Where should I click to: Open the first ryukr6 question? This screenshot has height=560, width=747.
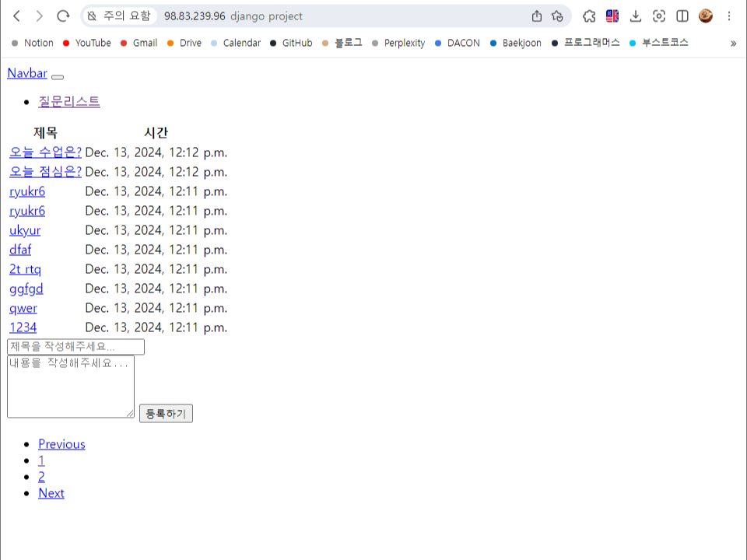coord(27,191)
